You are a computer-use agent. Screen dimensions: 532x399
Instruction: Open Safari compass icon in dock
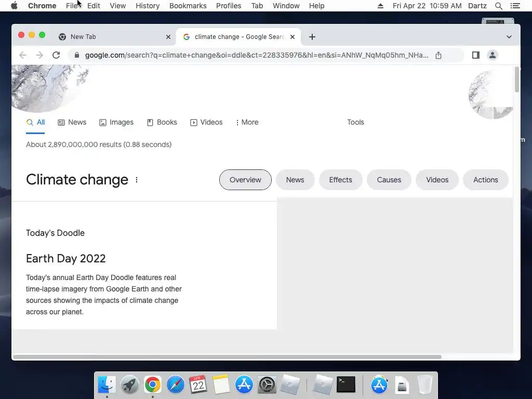click(176, 385)
